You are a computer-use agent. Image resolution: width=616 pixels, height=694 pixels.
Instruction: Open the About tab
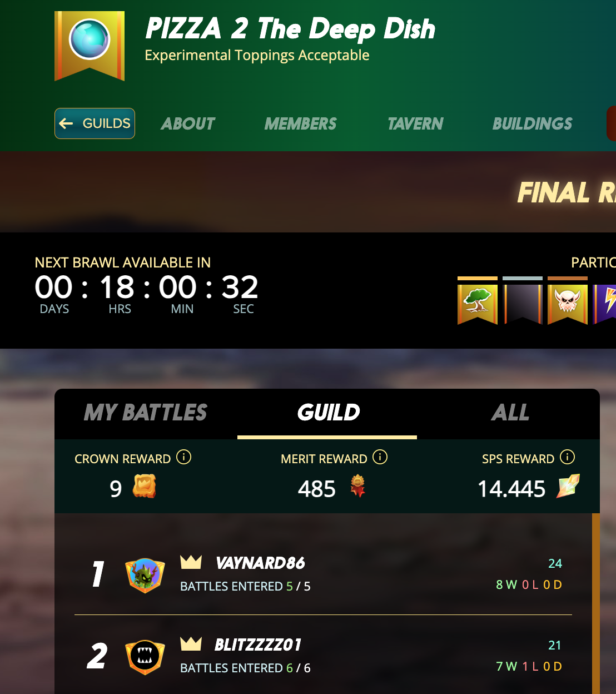[188, 123]
